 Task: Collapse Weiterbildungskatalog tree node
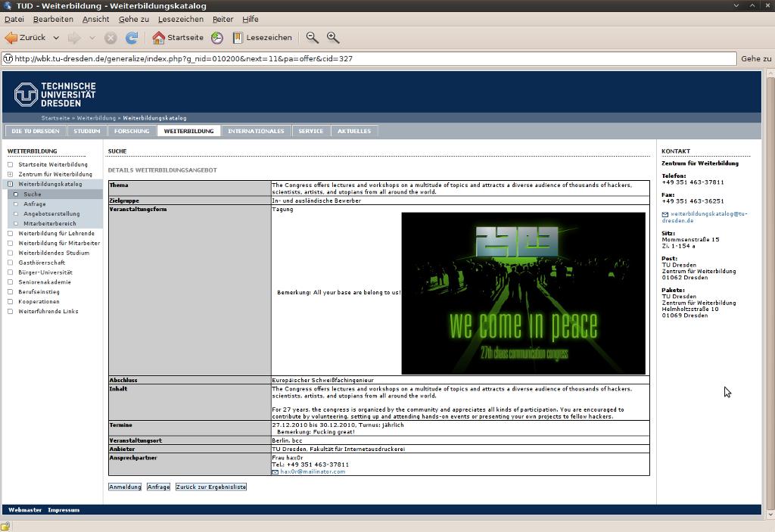click(10, 184)
